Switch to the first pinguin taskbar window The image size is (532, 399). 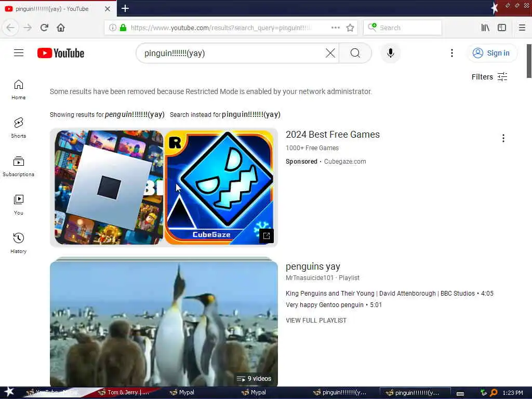click(x=339, y=393)
